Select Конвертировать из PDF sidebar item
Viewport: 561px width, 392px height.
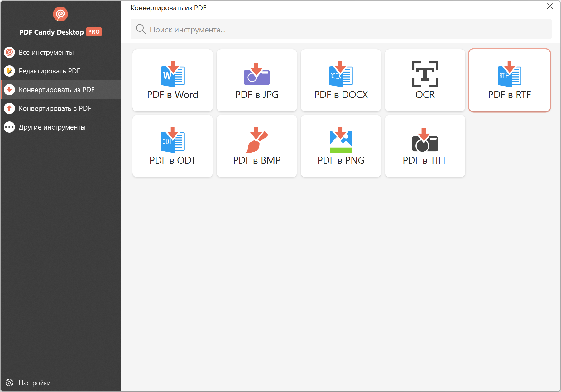pyautogui.click(x=61, y=90)
